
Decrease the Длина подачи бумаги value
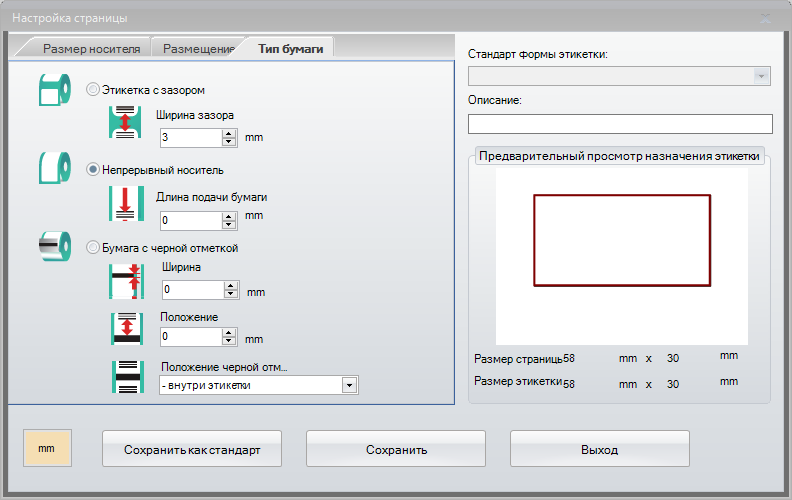229,224
